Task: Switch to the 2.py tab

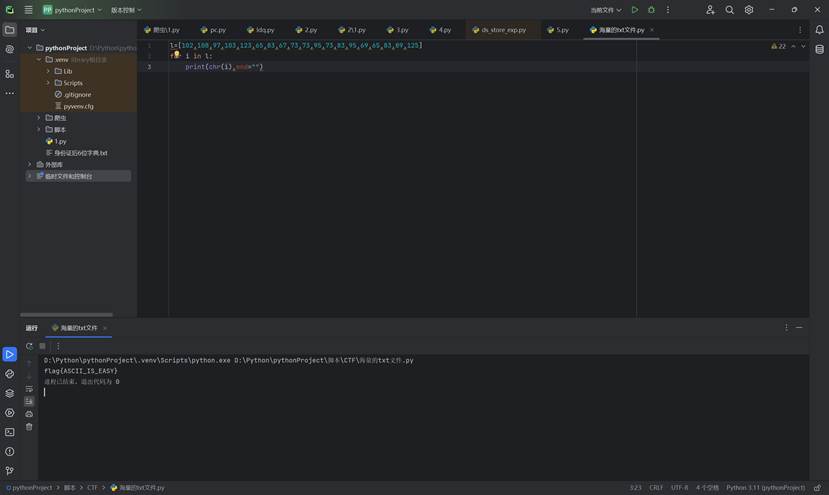Action: [x=307, y=30]
